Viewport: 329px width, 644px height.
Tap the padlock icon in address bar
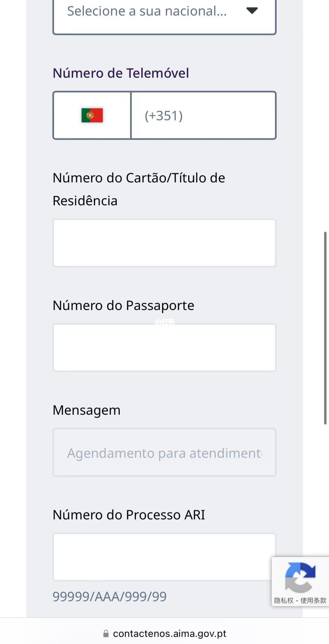(x=106, y=634)
